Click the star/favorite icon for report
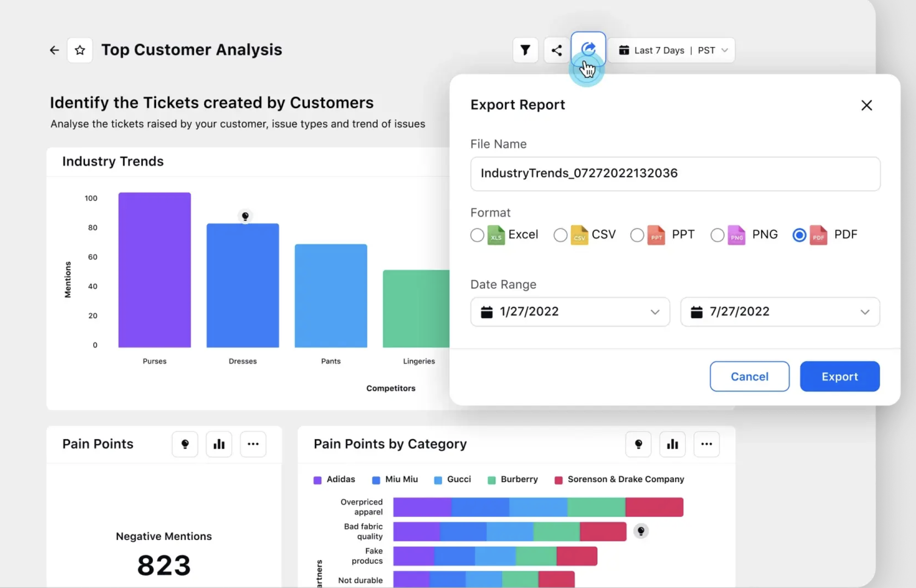 pyautogui.click(x=79, y=50)
